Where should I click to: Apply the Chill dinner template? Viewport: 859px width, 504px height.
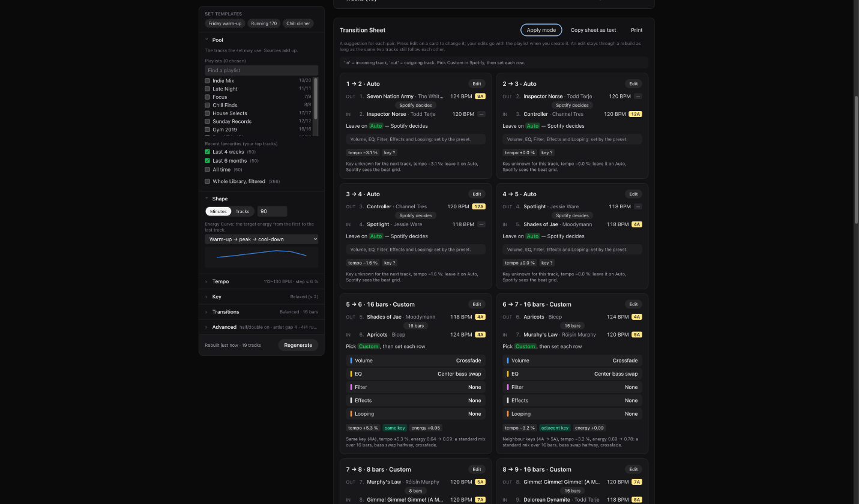tap(298, 23)
